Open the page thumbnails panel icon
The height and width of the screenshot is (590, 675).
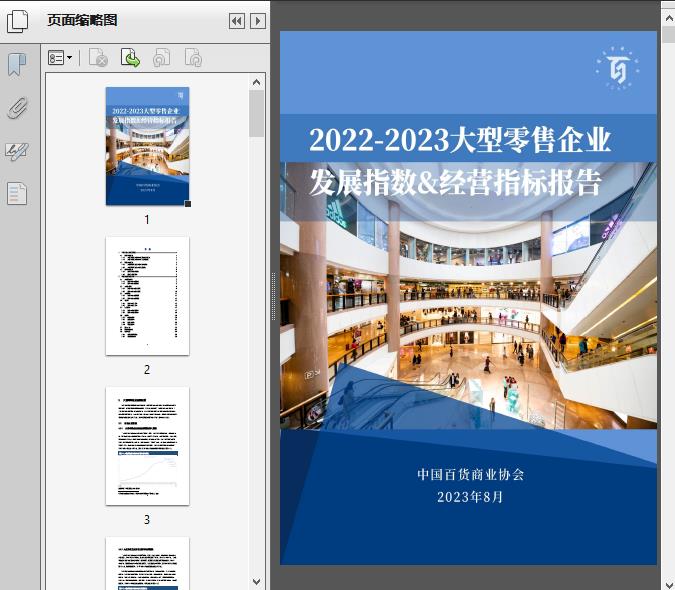click(18, 21)
